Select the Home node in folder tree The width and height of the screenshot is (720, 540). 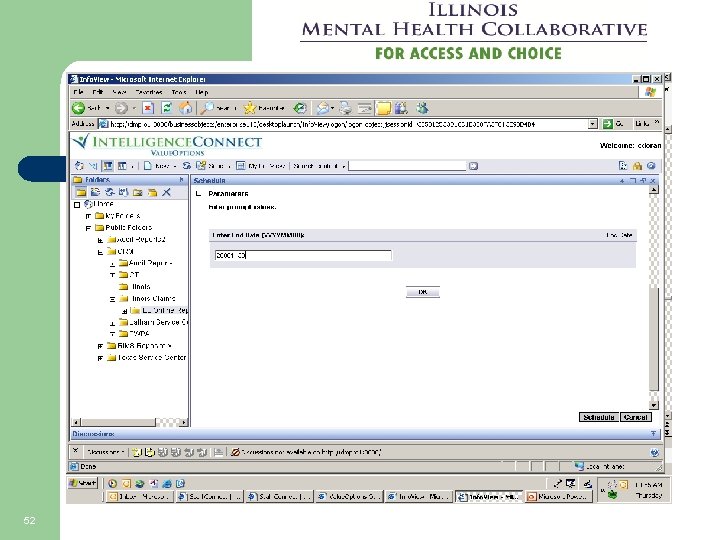(103, 204)
